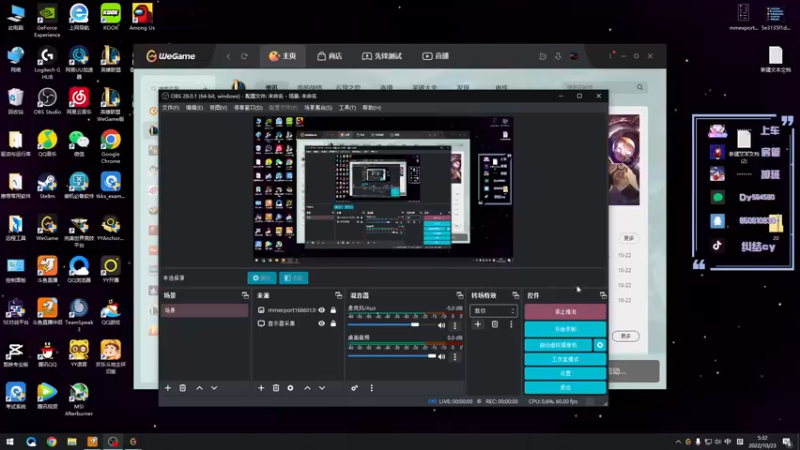Open the QQ Music desktop shortcut
The width and height of the screenshot is (800, 450).
(47, 143)
